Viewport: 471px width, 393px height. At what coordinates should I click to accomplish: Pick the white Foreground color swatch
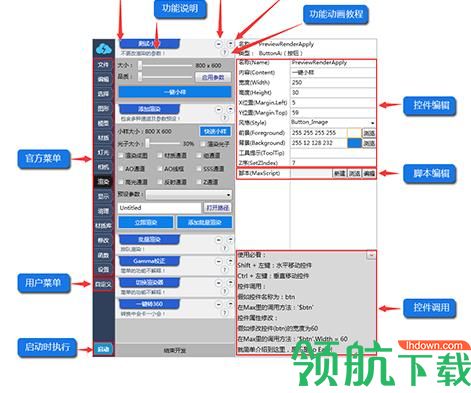[355, 133]
